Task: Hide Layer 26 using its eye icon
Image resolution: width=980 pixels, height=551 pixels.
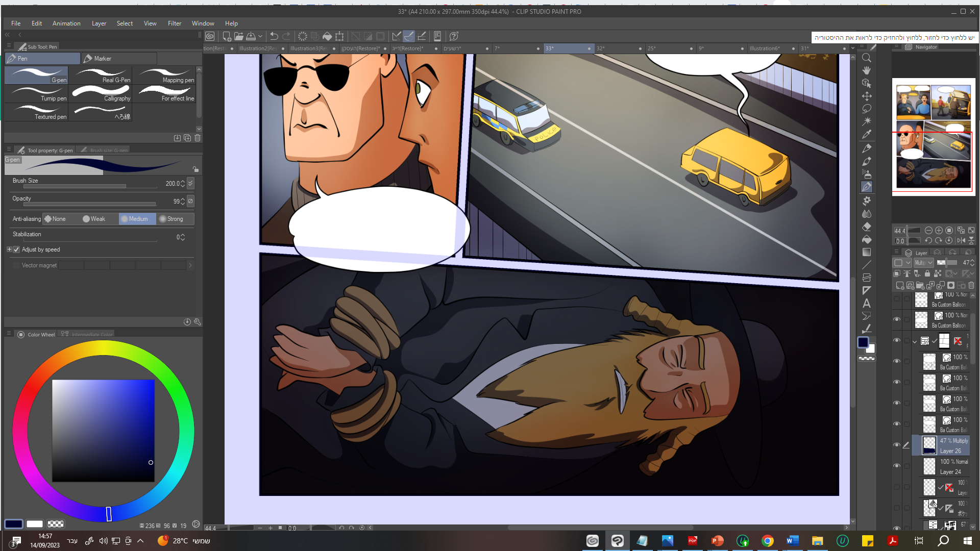Action: (x=896, y=445)
